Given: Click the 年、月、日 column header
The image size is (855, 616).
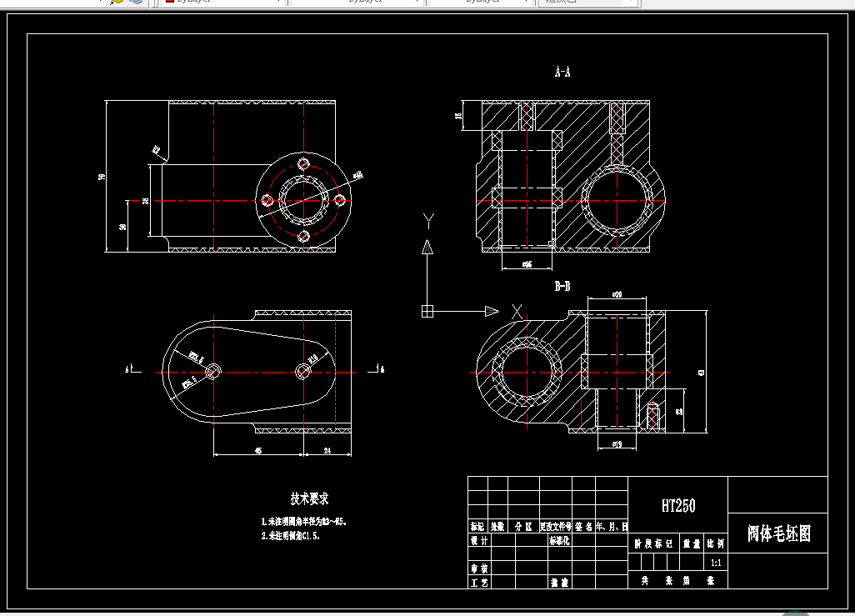Looking at the screenshot, I should [612, 527].
